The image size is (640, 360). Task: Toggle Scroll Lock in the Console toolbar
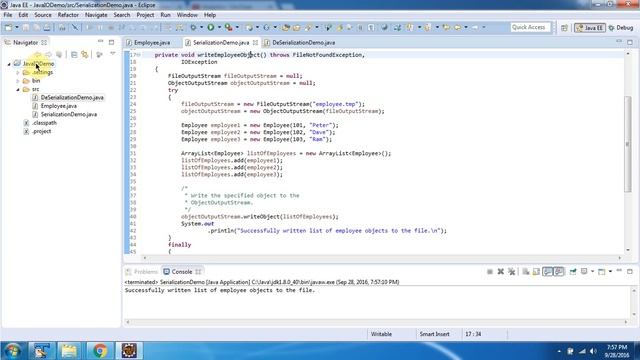tap(536, 271)
